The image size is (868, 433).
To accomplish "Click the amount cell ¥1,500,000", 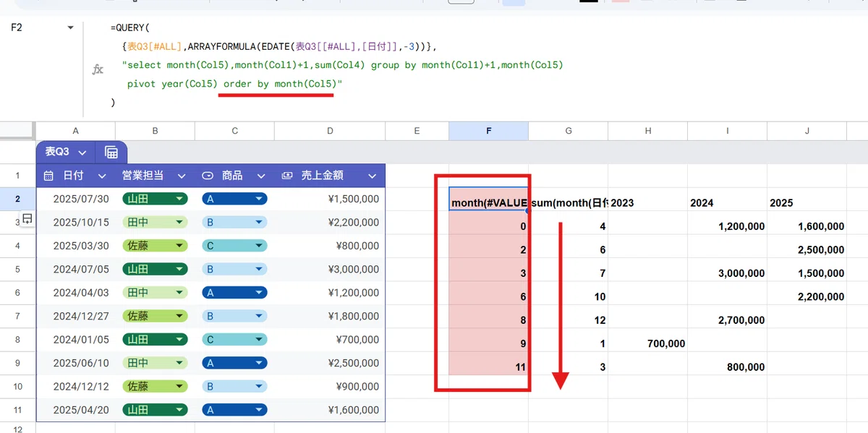I will point(330,199).
